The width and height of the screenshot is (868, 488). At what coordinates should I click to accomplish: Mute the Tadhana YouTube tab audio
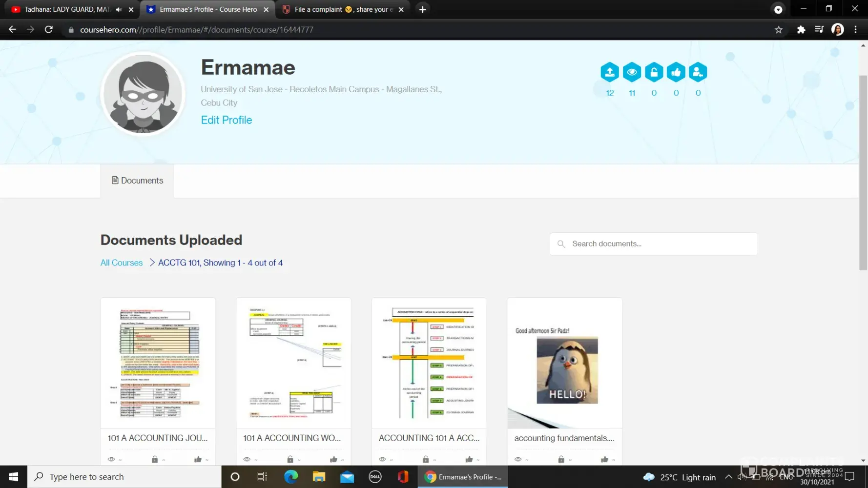point(119,9)
